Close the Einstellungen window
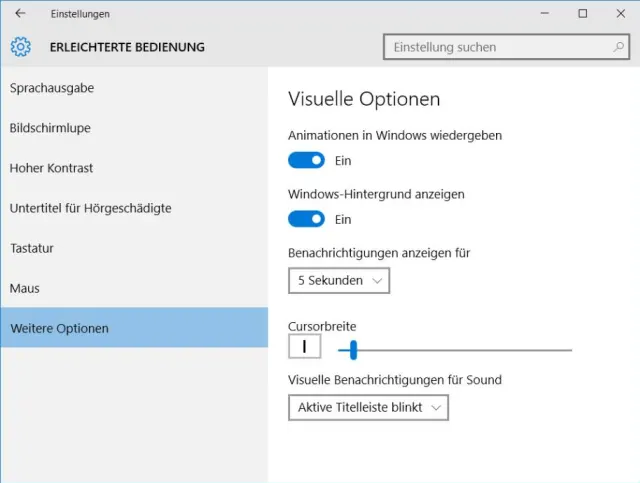Screen dimensions: 640x483 pos(621,14)
